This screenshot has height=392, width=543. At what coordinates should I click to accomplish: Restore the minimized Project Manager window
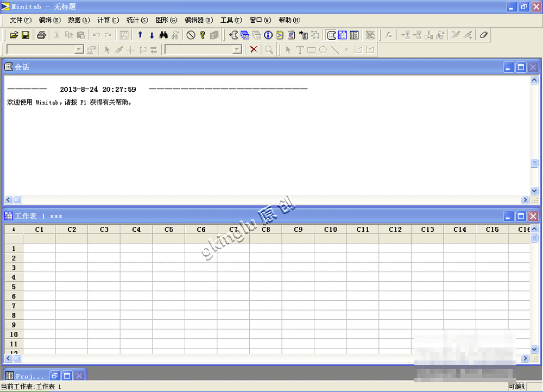pyautogui.click(x=54, y=376)
